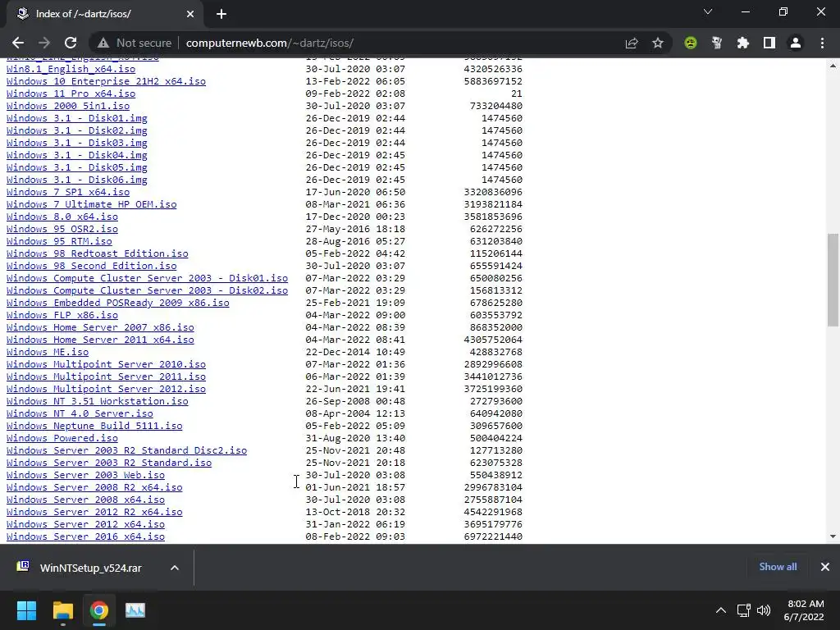Open File Explorer from the taskbar
The width and height of the screenshot is (840, 630).
coord(62,610)
